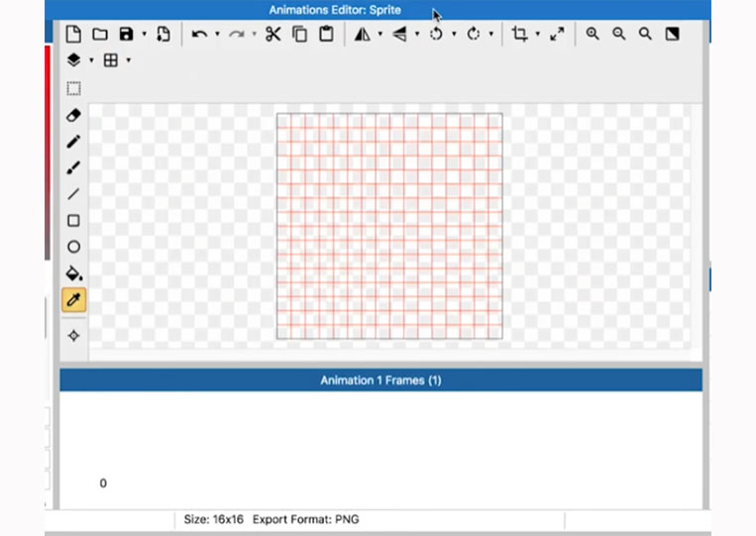
Task: Rotate the image counter-clockwise
Action: [436, 34]
